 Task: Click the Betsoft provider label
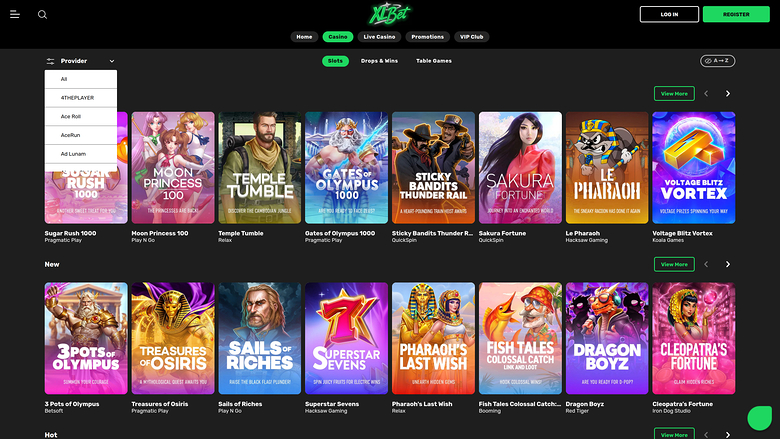[54, 411]
